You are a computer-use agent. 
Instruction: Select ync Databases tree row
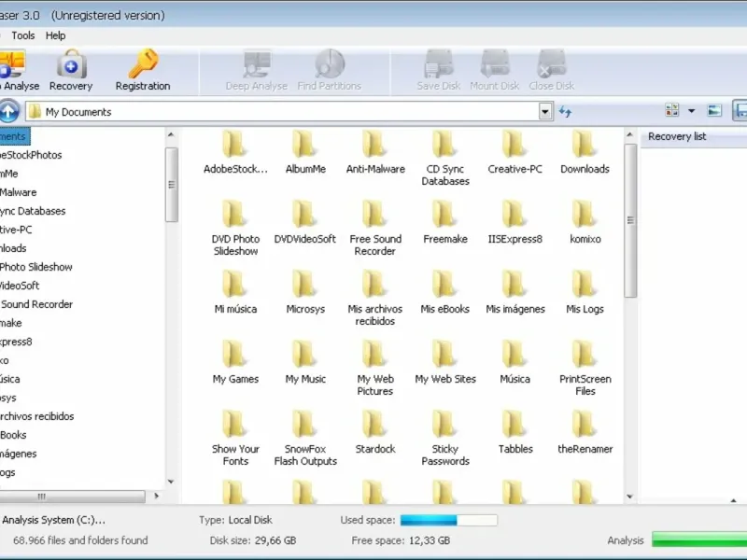[x=33, y=211]
